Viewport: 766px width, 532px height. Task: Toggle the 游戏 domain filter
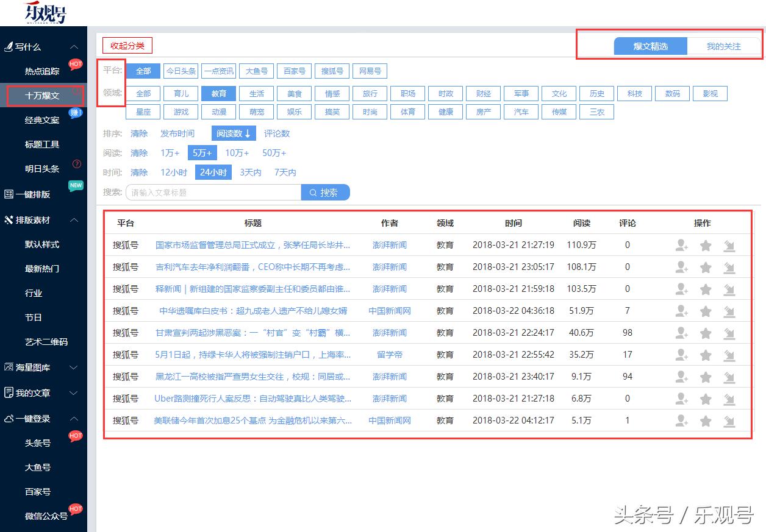(181, 112)
